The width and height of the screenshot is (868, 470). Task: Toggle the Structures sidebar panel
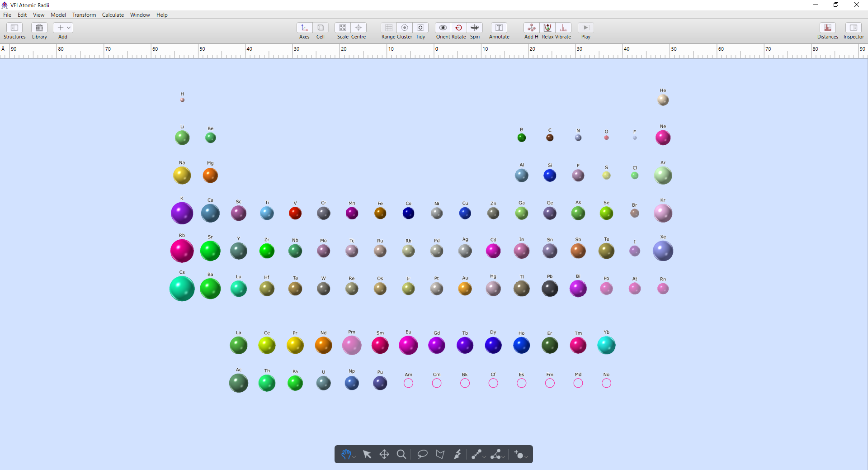(14, 28)
